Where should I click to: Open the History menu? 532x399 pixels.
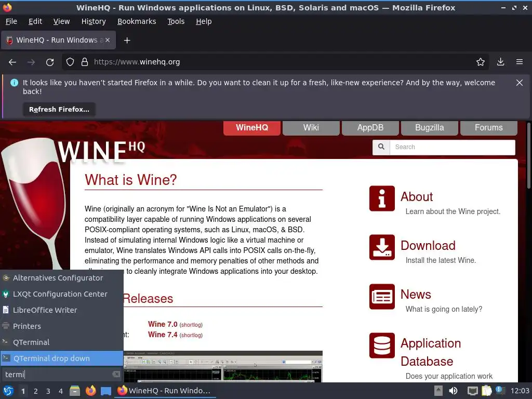tap(94, 21)
